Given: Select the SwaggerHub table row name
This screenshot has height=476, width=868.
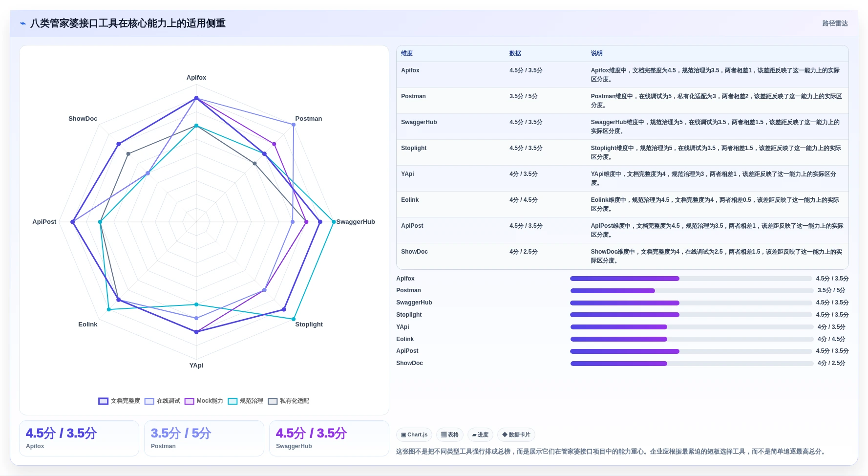Looking at the screenshot, I should 419,122.
